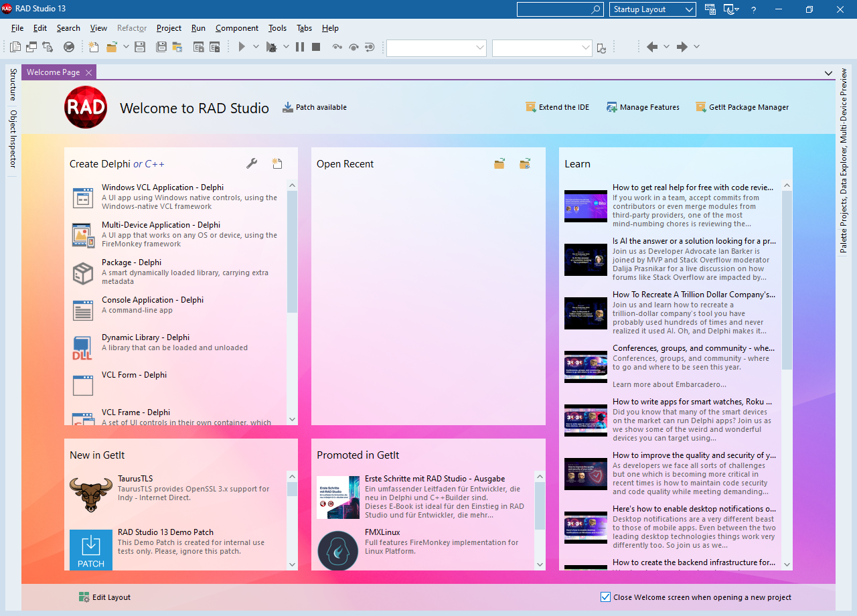Click the Promoted in GetIt scrollbar thumb
This screenshot has width=857, height=616.
click(x=540, y=506)
